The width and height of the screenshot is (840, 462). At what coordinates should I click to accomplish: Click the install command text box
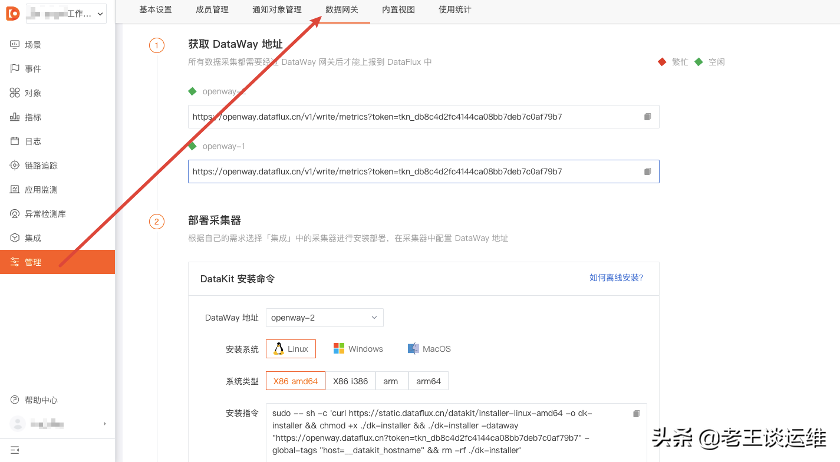tap(456, 432)
